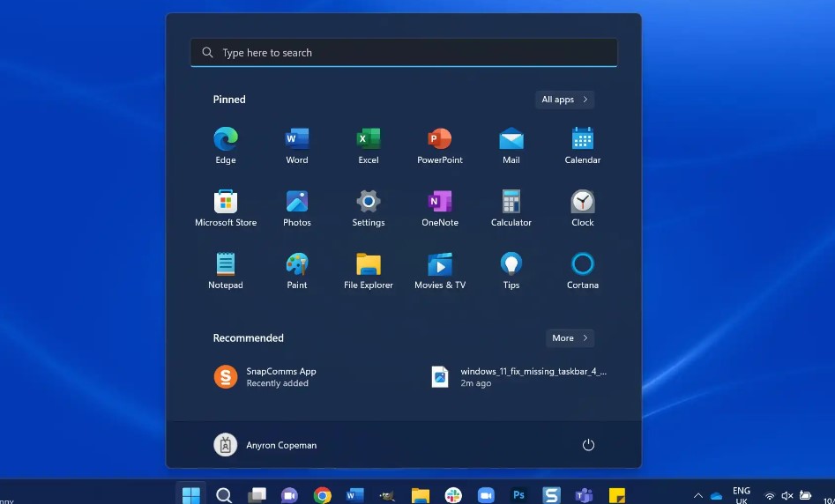Open taskbar Search magnifier
This screenshot has height=504, width=835.
224,495
